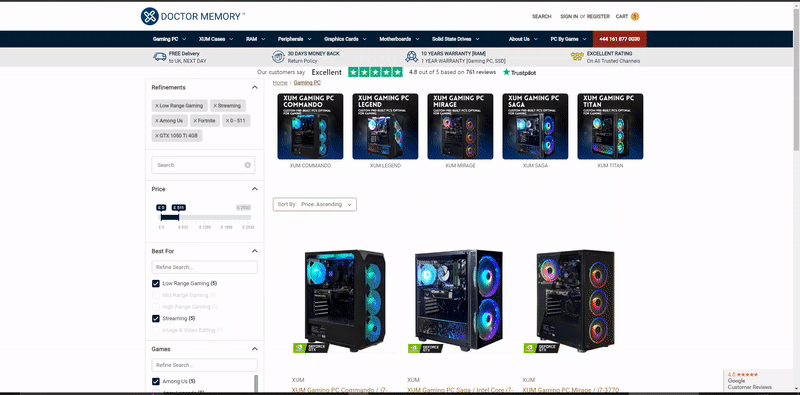Screen dimensions: 800x395
Task: Open the XUM Gaming PC Mirage banner
Action: coord(460,126)
